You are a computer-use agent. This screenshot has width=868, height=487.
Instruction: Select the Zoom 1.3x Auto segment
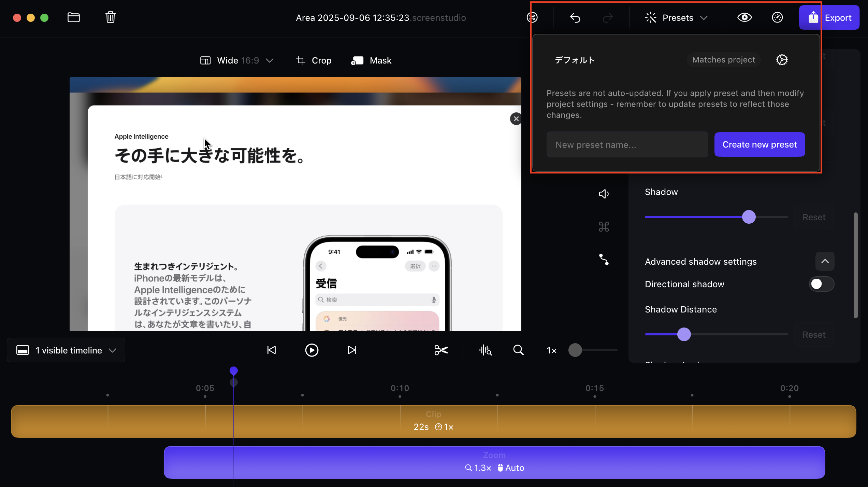494,462
